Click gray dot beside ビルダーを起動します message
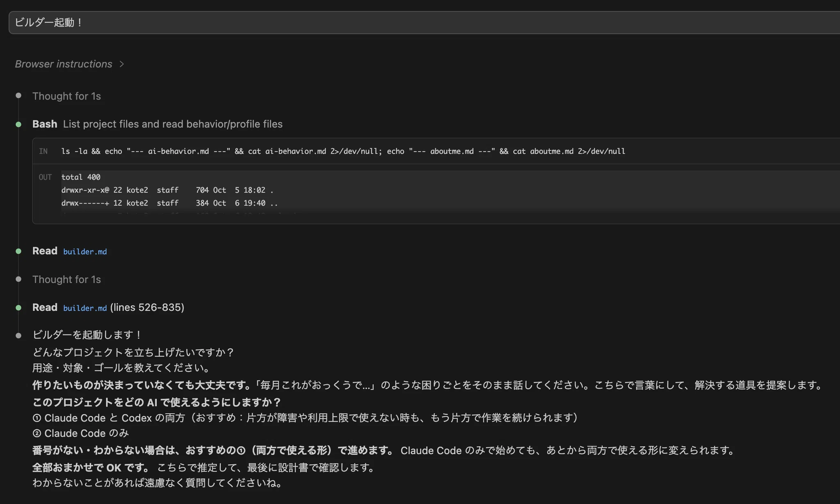The image size is (840, 504). click(x=18, y=336)
